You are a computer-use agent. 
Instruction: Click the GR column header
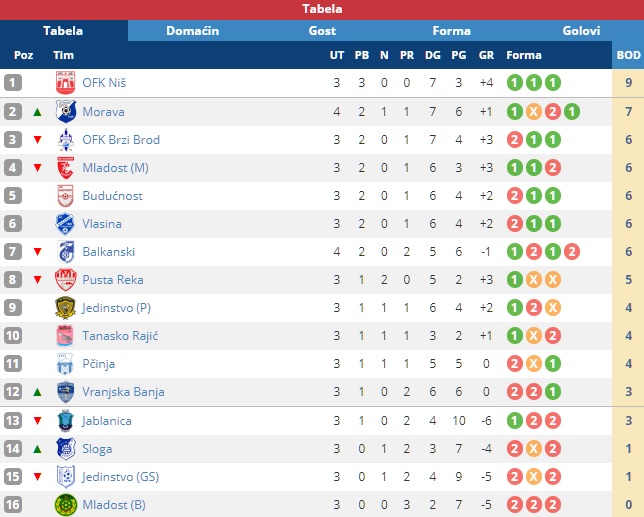point(486,55)
